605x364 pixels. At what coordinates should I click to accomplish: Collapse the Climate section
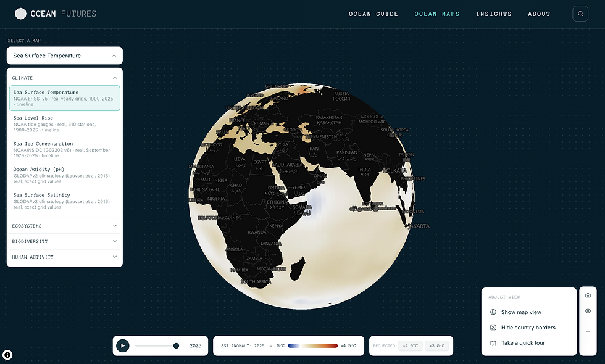coord(65,78)
